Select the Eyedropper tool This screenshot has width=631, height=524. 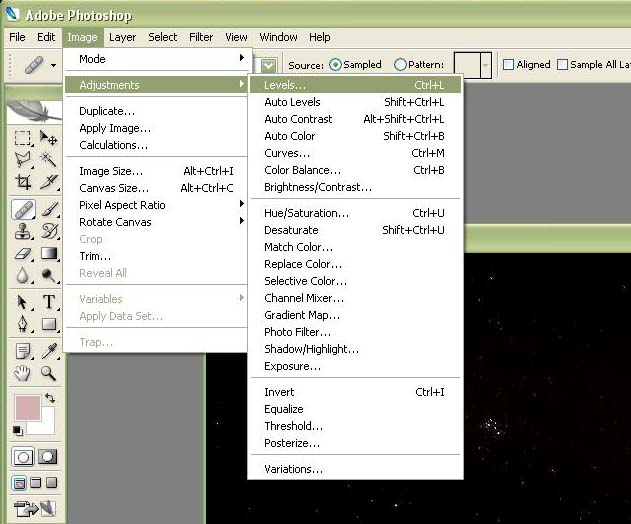tap(49, 351)
